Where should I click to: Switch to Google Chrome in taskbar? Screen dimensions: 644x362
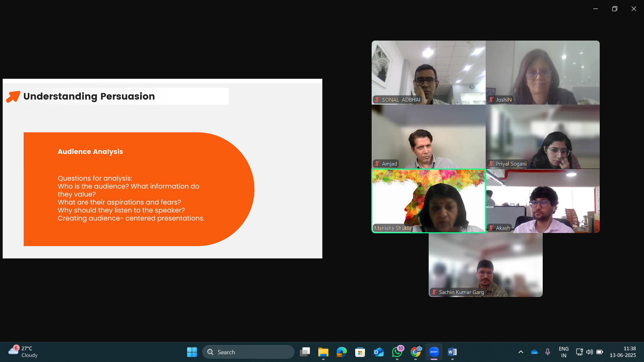(x=416, y=352)
